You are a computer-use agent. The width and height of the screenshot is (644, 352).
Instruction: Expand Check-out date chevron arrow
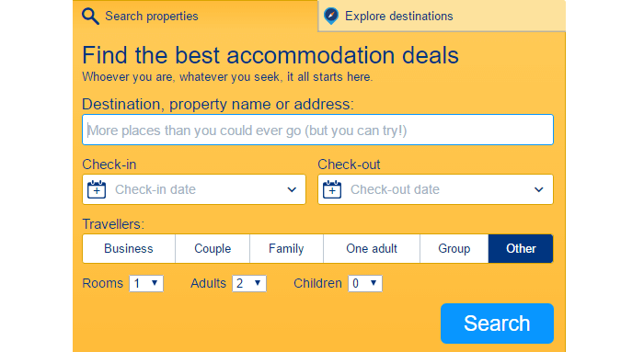pyautogui.click(x=538, y=189)
